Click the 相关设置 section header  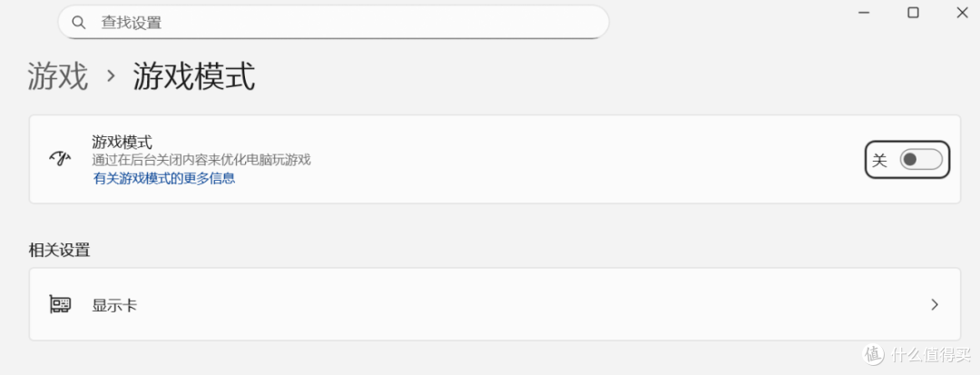(59, 251)
